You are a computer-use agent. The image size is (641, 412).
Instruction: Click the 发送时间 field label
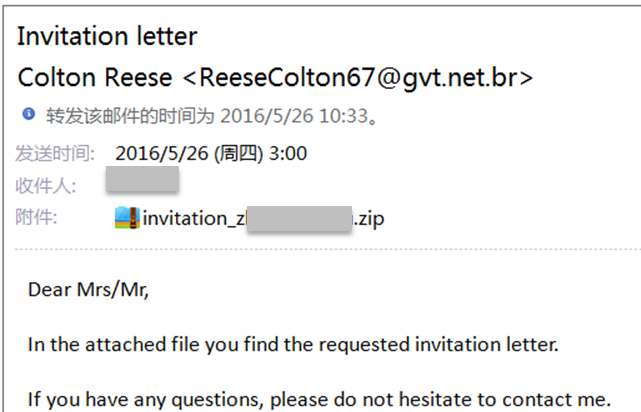[56, 154]
